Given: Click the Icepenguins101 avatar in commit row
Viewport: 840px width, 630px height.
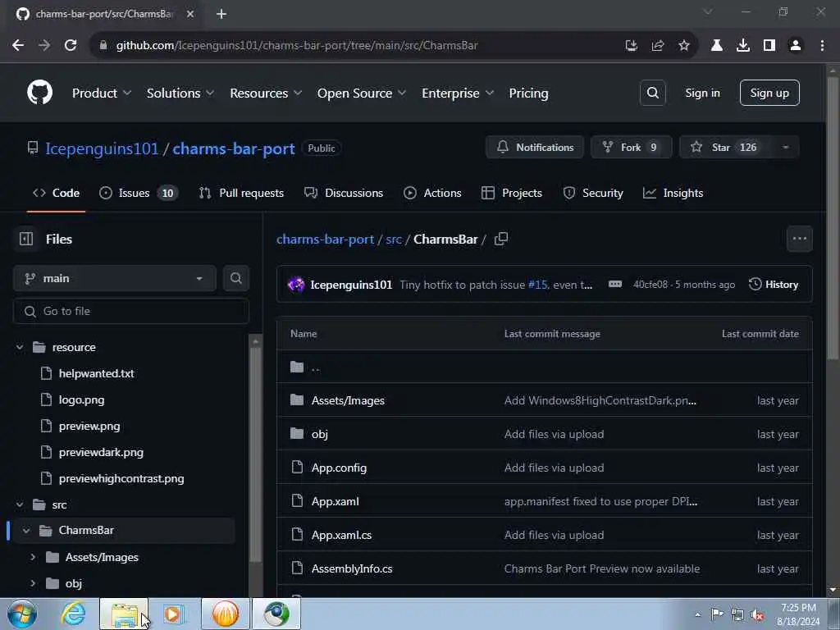Looking at the screenshot, I should pos(296,285).
